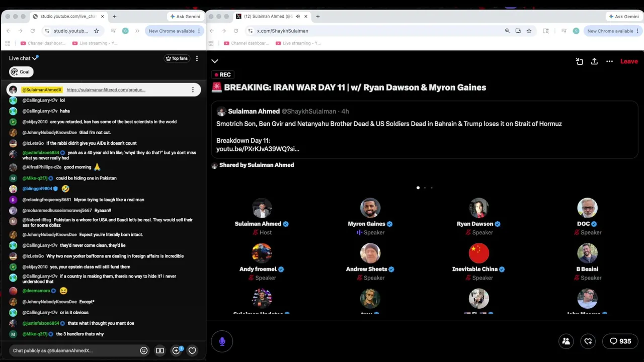This screenshot has width=644, height=362.
Task: Click Ask Gemini in the X window
Action: (x=623, y=17)
